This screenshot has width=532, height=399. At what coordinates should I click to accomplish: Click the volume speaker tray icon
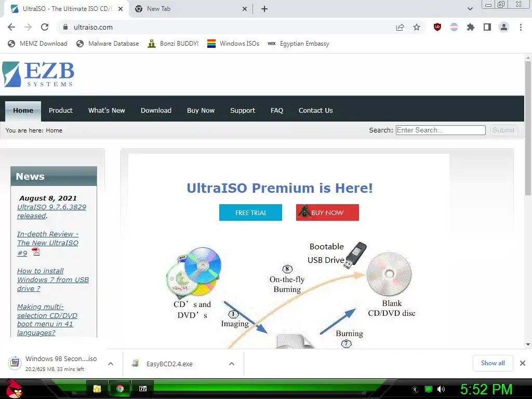(441, 389)
